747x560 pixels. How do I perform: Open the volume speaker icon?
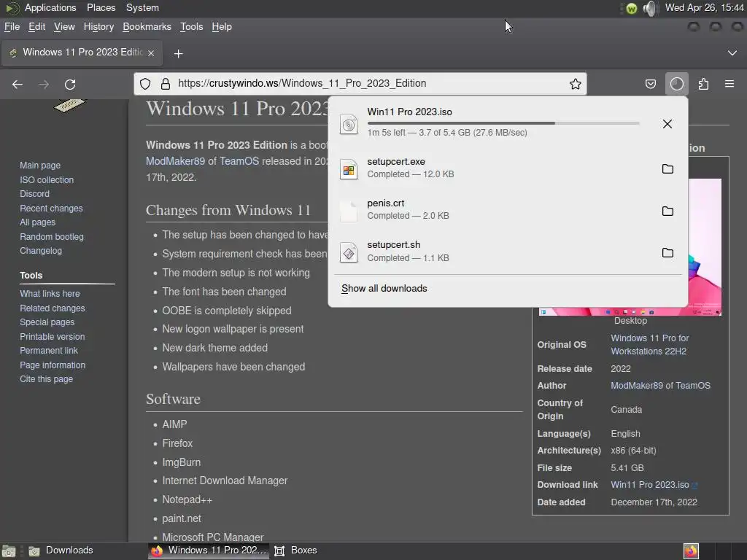[649, 8]
